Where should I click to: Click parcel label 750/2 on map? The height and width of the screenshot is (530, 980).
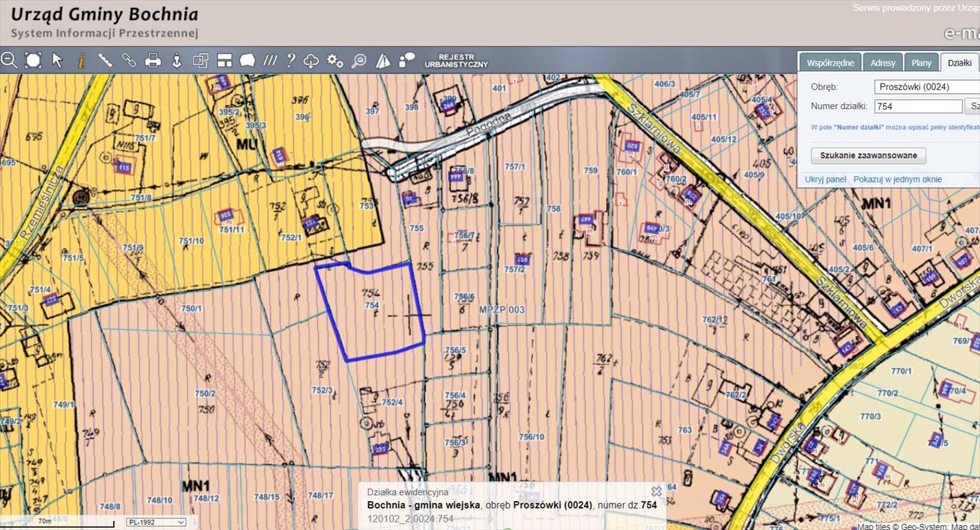(206, 393)
